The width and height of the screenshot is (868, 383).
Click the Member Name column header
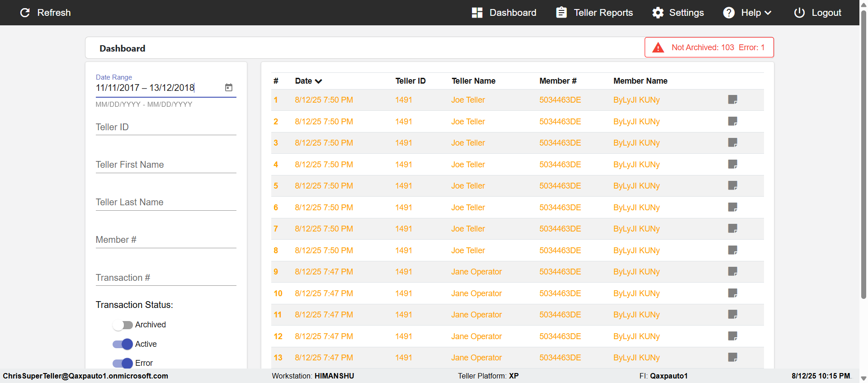640,81
